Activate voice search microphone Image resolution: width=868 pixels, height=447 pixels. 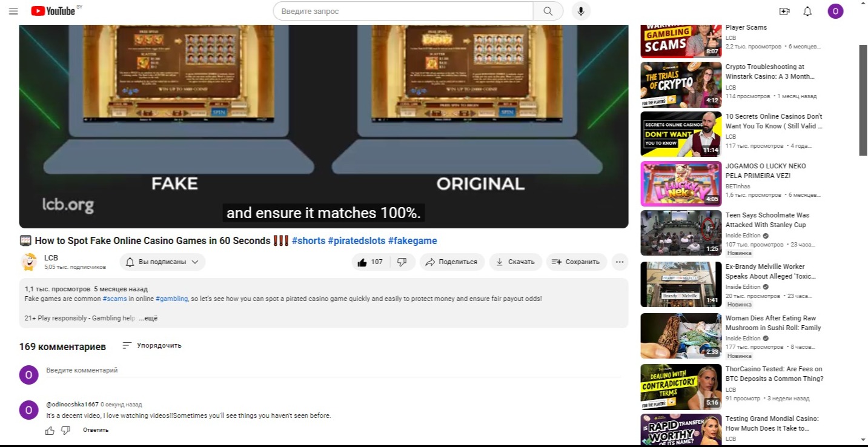click(581, 11)
